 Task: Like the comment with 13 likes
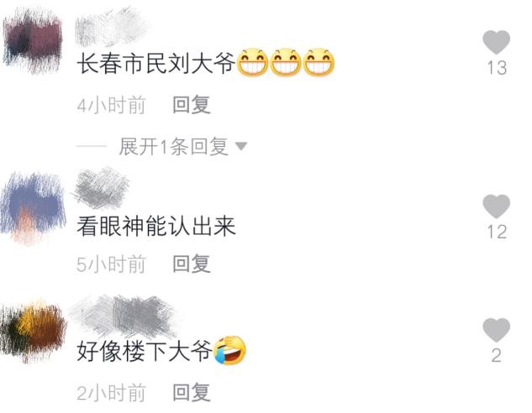[x=496, y=42]
